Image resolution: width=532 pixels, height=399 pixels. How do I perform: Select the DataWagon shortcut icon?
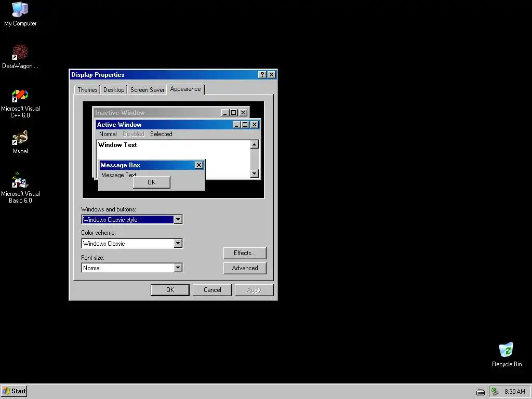tap(20, 56)
